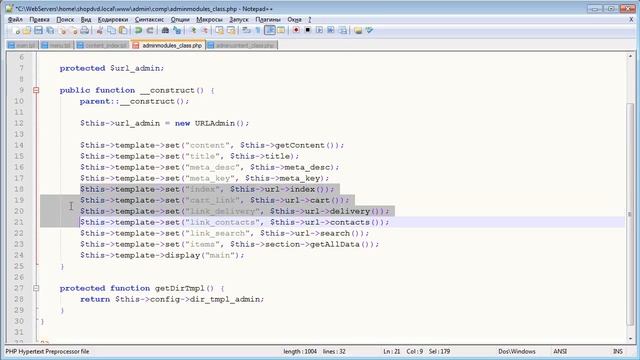Image resolution: width=640 pixels, height=360 pixels.
Task: Click the Save All toolbar icon
Action: coord(50,31)
